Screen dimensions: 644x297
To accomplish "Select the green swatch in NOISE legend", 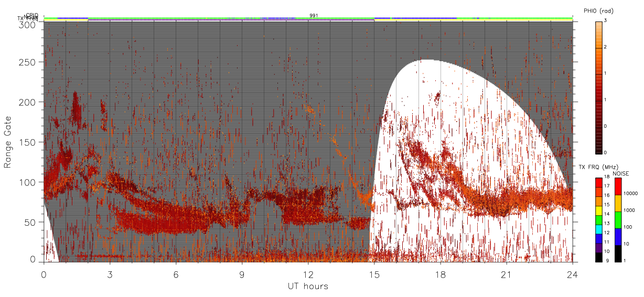I will (618, 220).
